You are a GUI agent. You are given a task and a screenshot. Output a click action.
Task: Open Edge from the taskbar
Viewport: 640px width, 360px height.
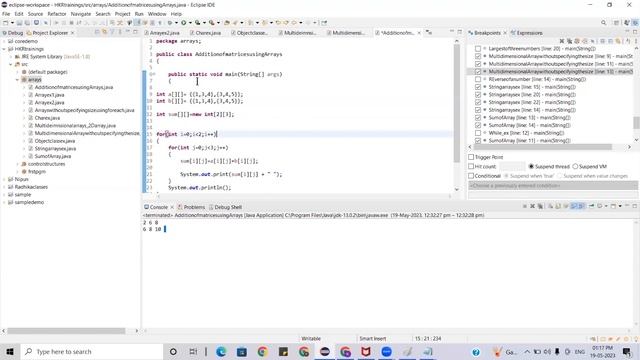221,351
